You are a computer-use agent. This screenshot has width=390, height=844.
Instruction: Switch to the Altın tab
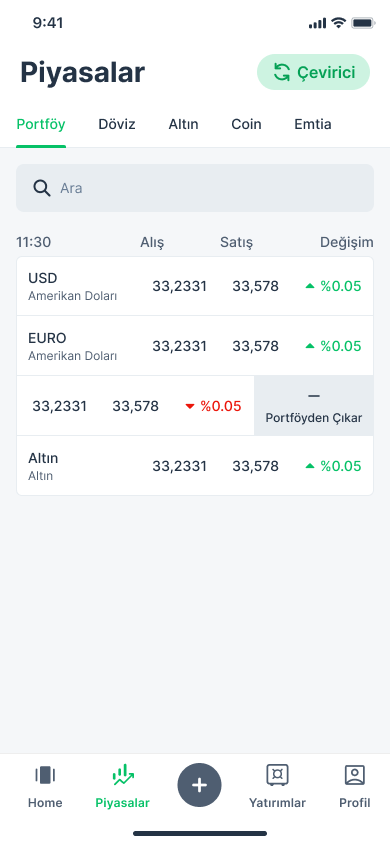pyautogui.click(x=183, y=124)
